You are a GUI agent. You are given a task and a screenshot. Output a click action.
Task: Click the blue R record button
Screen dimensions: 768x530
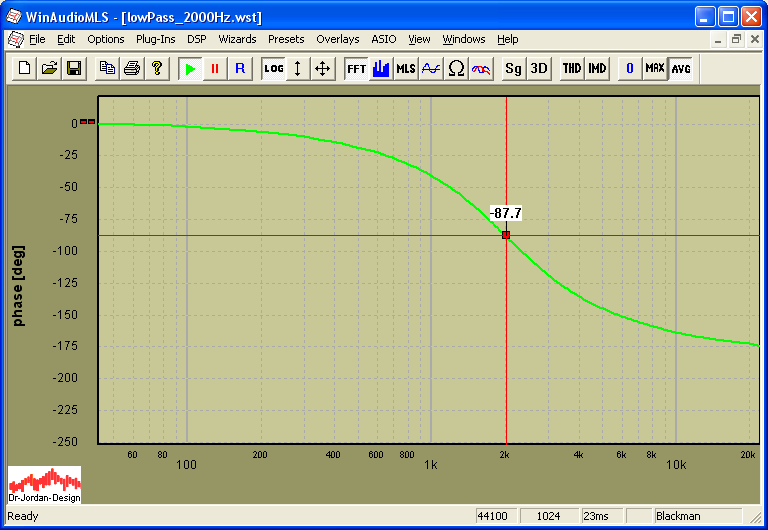point(239,68)
